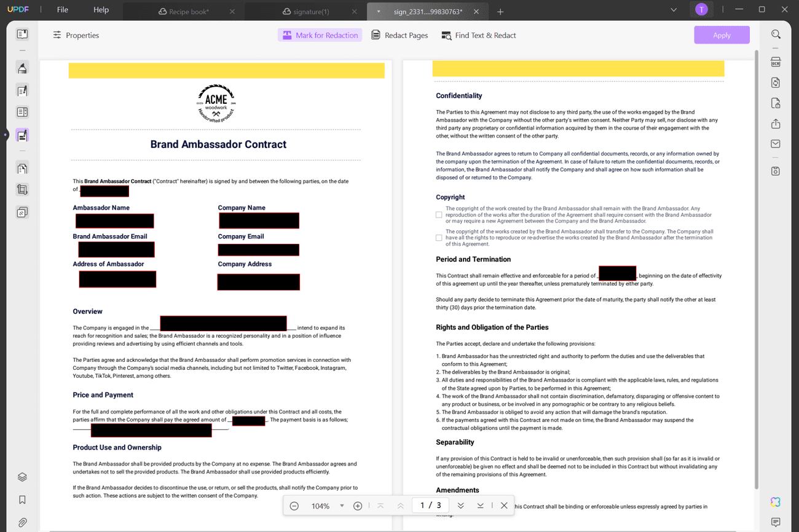
Task: Increase zoom with the plus control
Action: point(358,505)
